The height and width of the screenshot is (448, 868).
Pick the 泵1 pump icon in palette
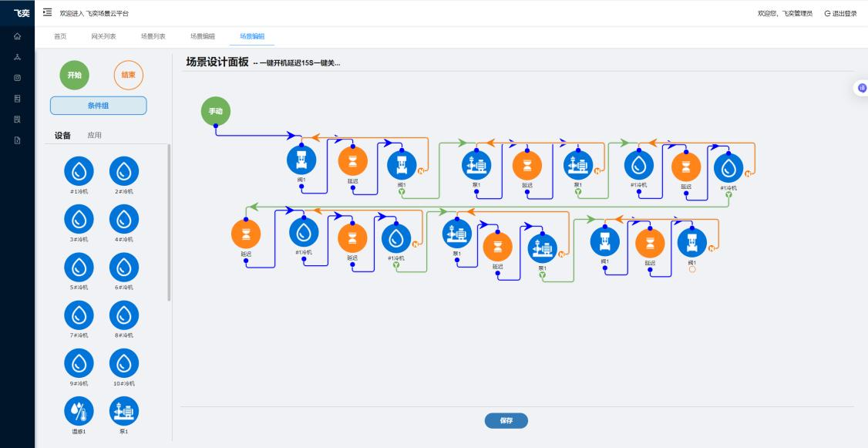(123, 411)
